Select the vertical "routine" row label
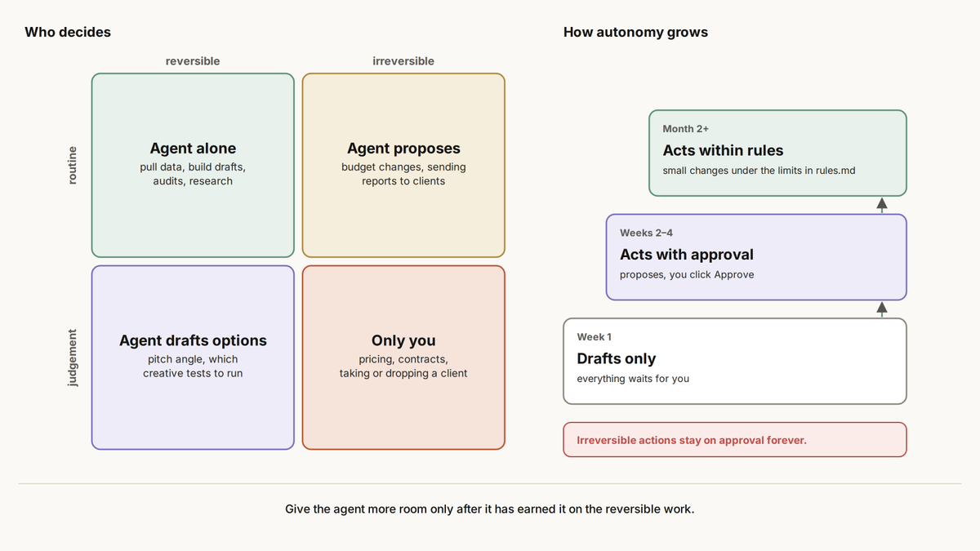The image size is (980, 551). pyautogui.click(x=72, y=165)
